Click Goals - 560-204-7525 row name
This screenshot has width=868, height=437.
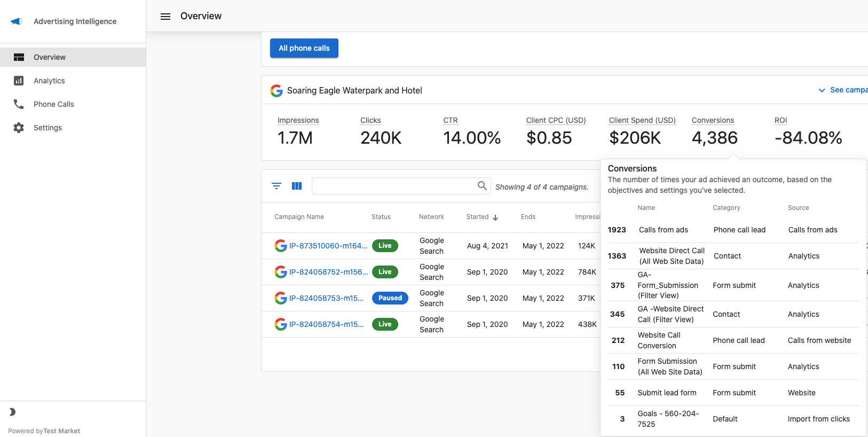tap(668, 419)
